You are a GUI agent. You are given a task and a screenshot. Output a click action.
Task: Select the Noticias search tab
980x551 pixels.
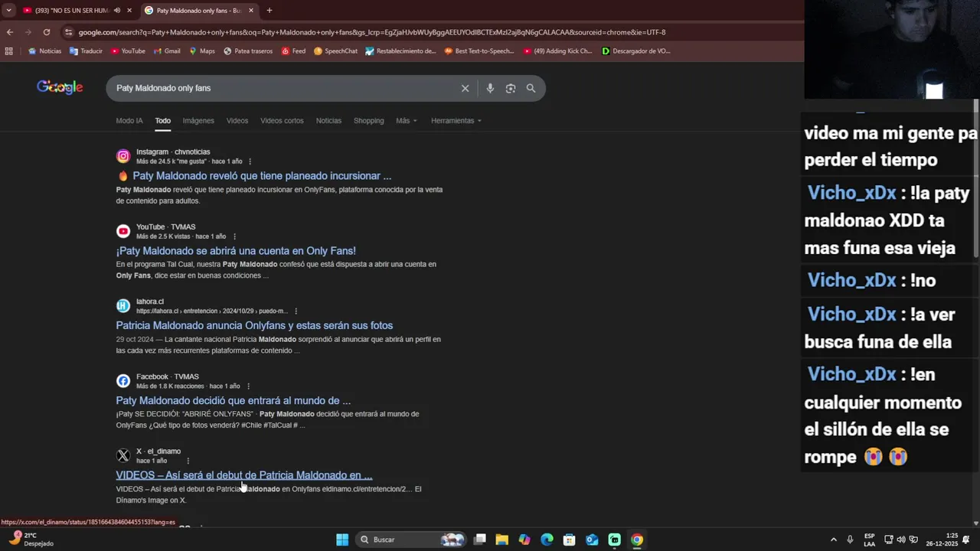[328, 121]
